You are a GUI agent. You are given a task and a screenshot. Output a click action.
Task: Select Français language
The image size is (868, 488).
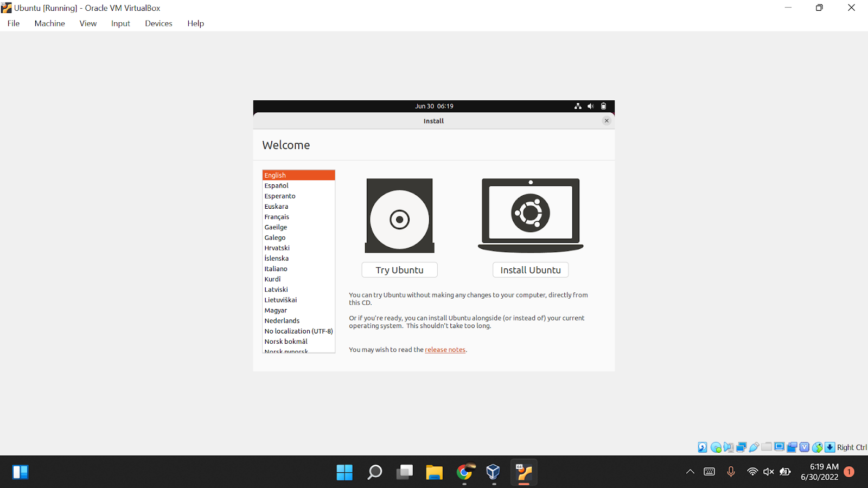click(299, 217)
